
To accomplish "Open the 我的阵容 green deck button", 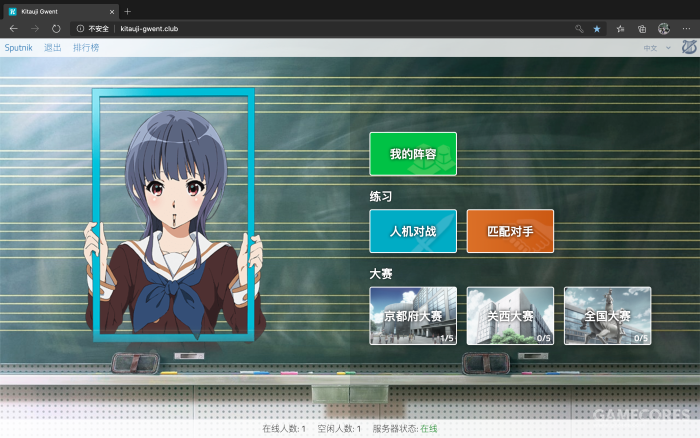I will 413,154.
